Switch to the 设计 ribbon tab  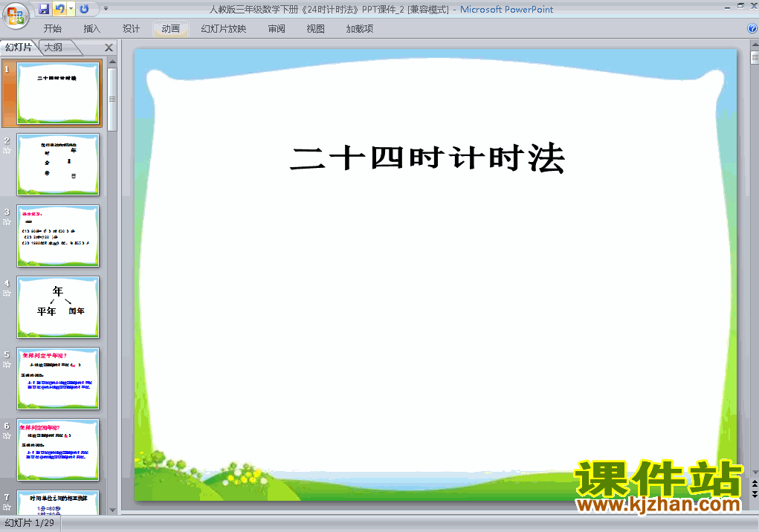pyautogui.click(x=131, y=29)
